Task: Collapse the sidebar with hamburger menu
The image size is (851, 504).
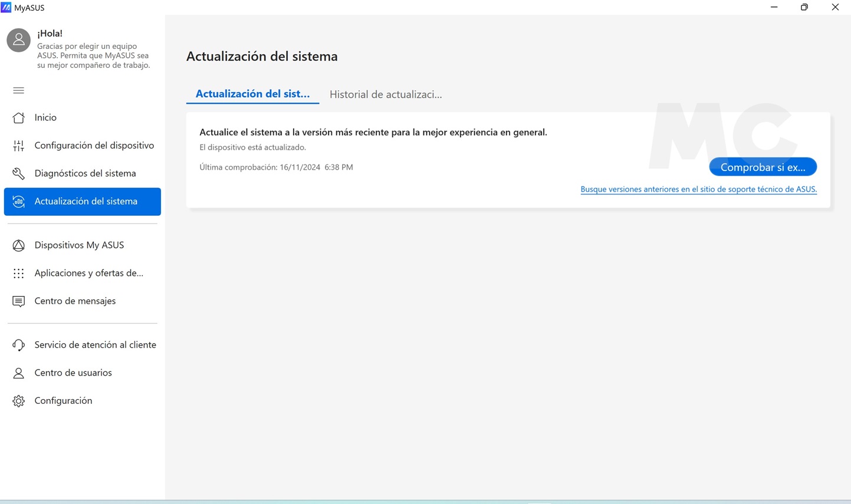Action: click(18, 90)
